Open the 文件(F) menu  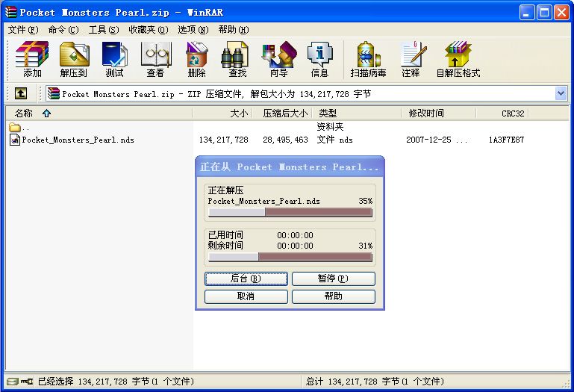coord(23,30)
